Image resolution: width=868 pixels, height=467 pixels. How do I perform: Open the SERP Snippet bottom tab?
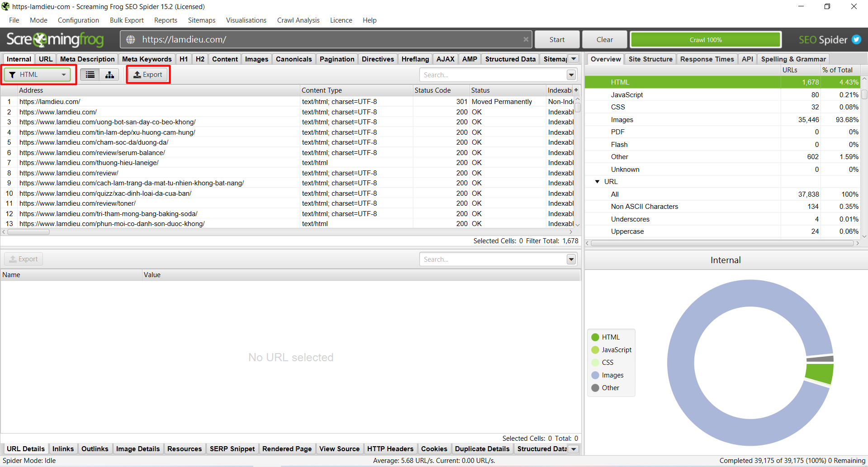coord(232,449)
